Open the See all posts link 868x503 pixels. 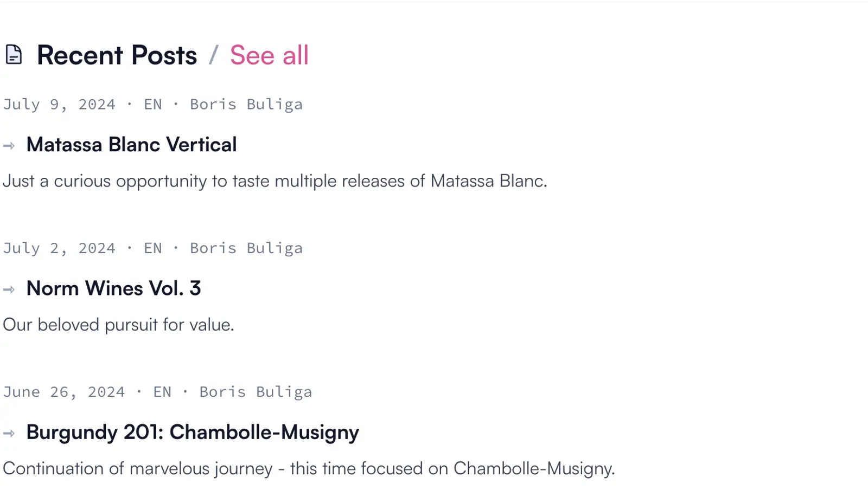[269, 55]
